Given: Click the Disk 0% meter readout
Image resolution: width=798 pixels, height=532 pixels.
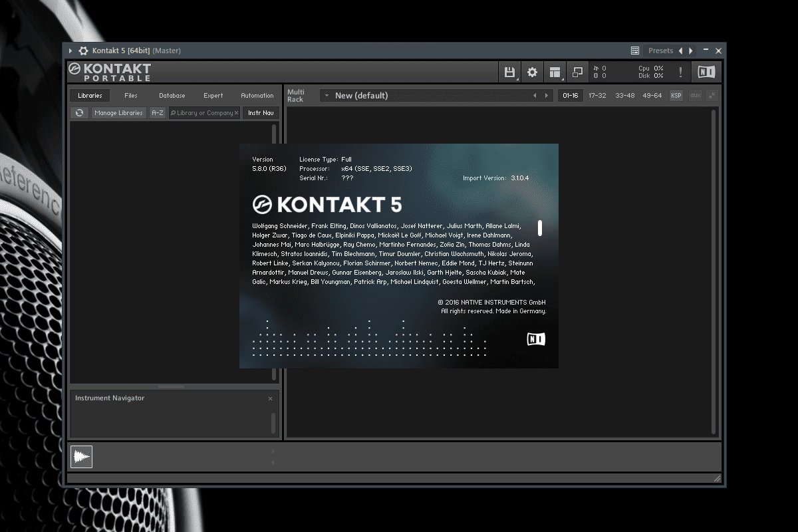Looking at the screenshot, I should tap(651, 76).
